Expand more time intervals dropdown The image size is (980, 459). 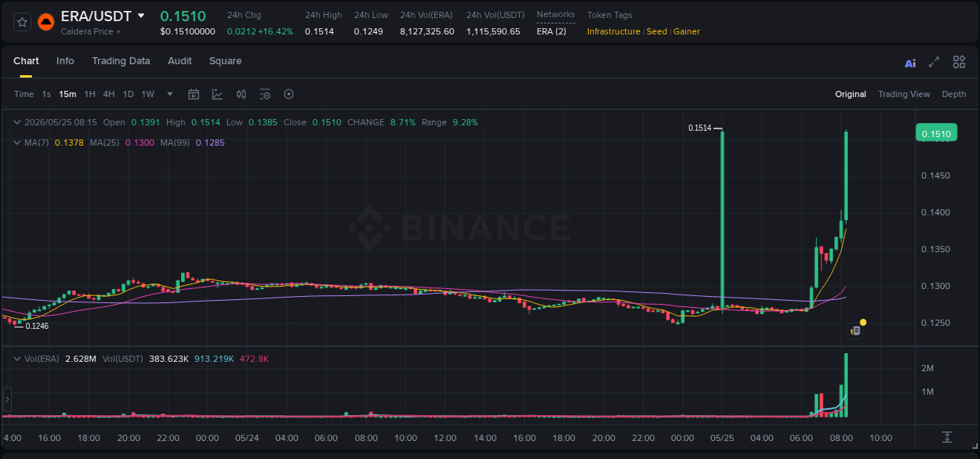coord(170,94)
